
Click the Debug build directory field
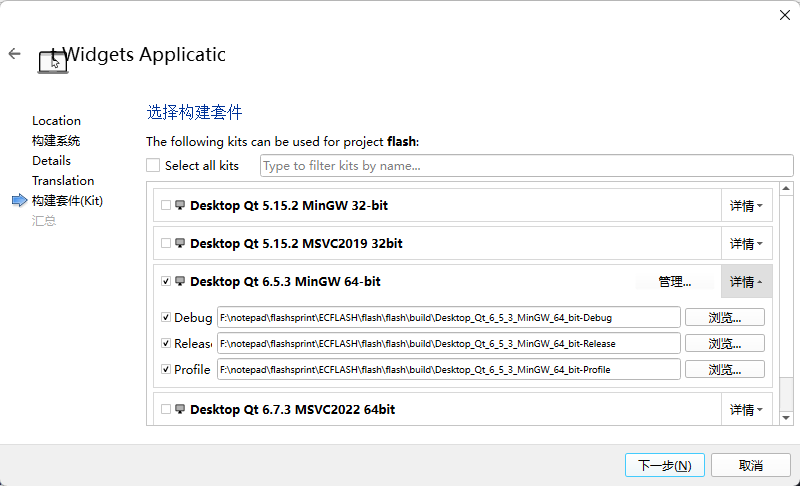pos(448,317)
